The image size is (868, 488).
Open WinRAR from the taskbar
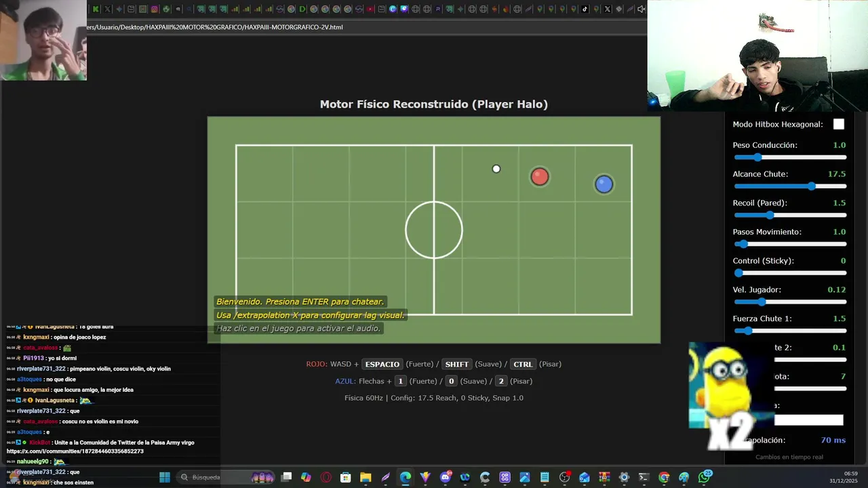(x=604, y=477)
